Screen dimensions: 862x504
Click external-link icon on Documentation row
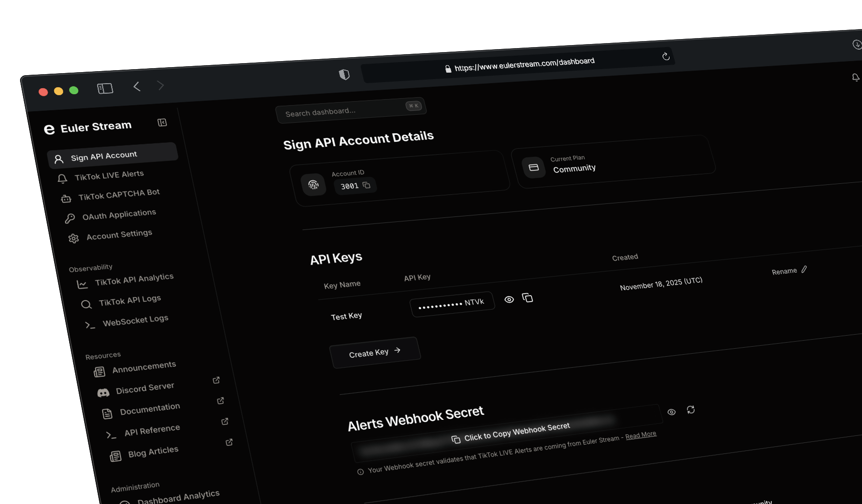coord(221,401)
